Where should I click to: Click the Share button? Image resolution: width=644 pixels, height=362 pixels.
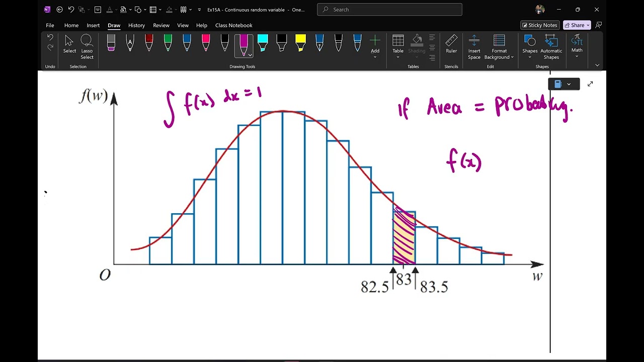pos(577,25)
